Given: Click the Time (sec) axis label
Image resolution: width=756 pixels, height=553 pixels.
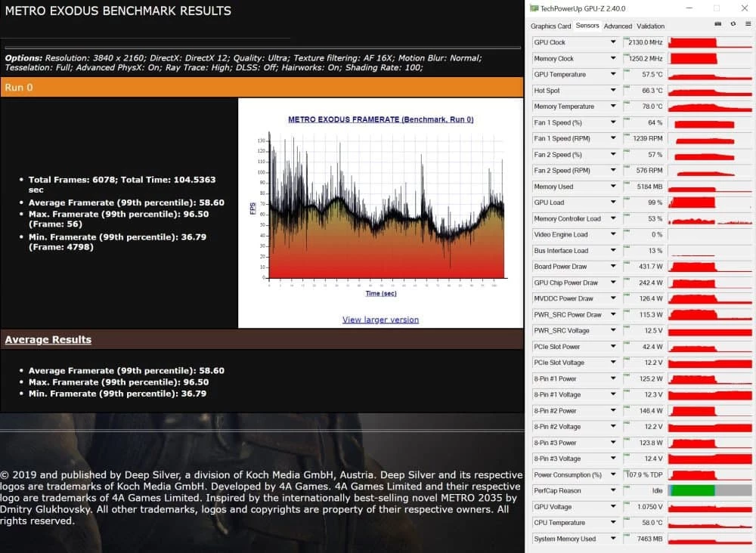Looking at the screenshot, I should click(x=381, y=293).
